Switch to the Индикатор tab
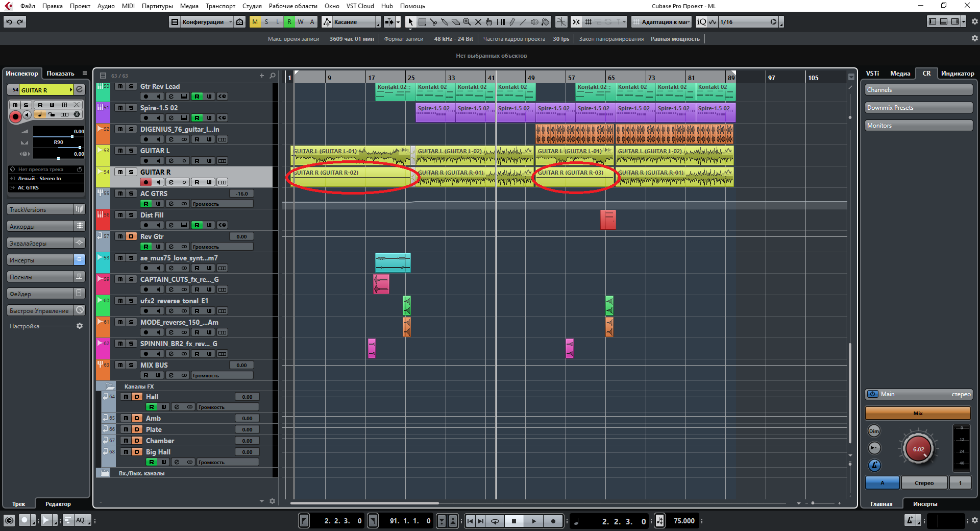980x531 pixels. pos(958,74)
